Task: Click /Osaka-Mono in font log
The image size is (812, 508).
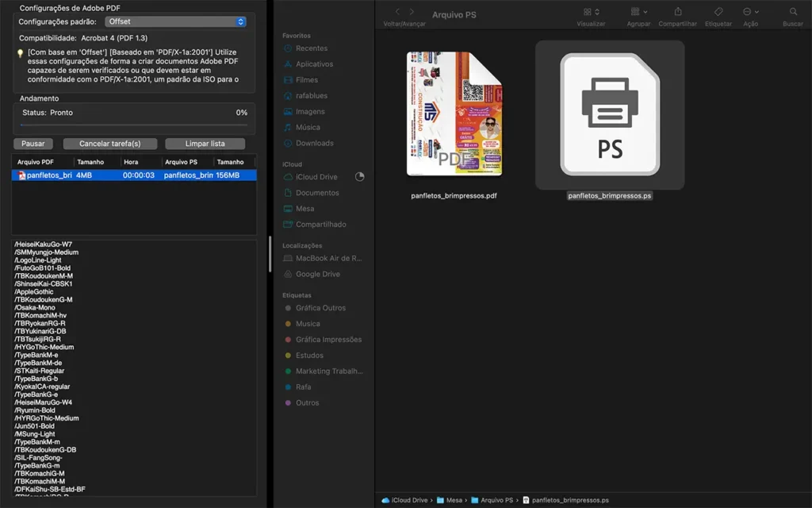Action: [34, 307]
